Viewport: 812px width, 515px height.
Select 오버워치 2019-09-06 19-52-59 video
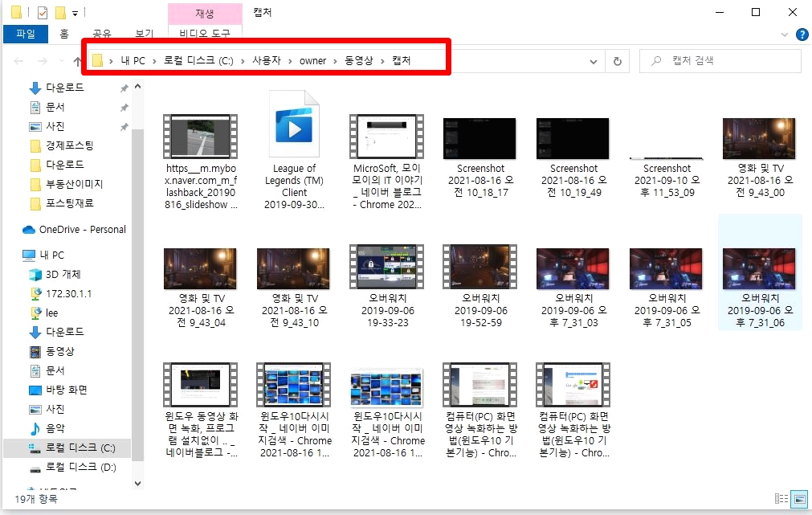click(480, 287)
